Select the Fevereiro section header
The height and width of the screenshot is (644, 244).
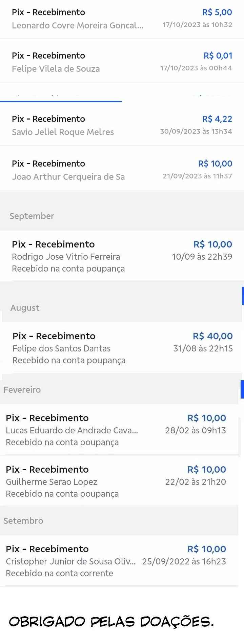pos(22,390)
